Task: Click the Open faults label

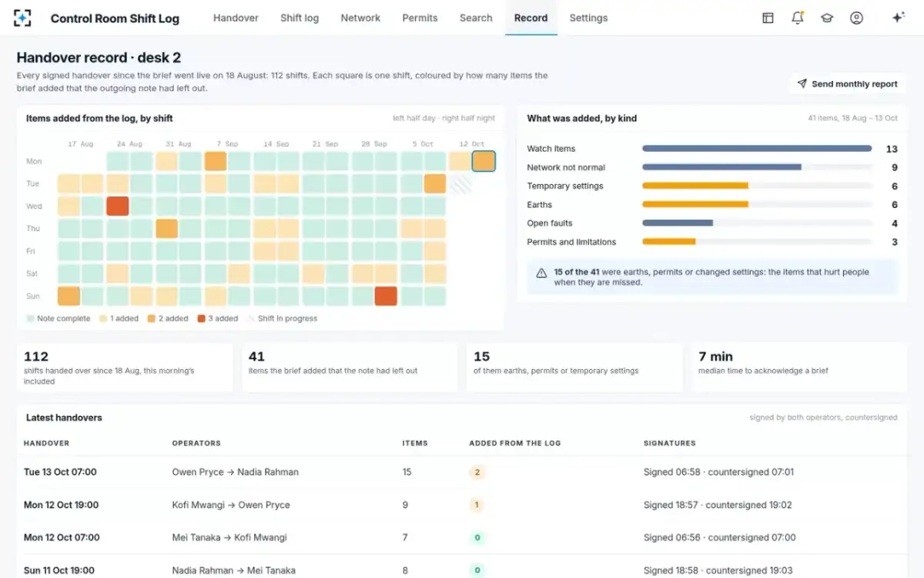Action: point(550,223)
